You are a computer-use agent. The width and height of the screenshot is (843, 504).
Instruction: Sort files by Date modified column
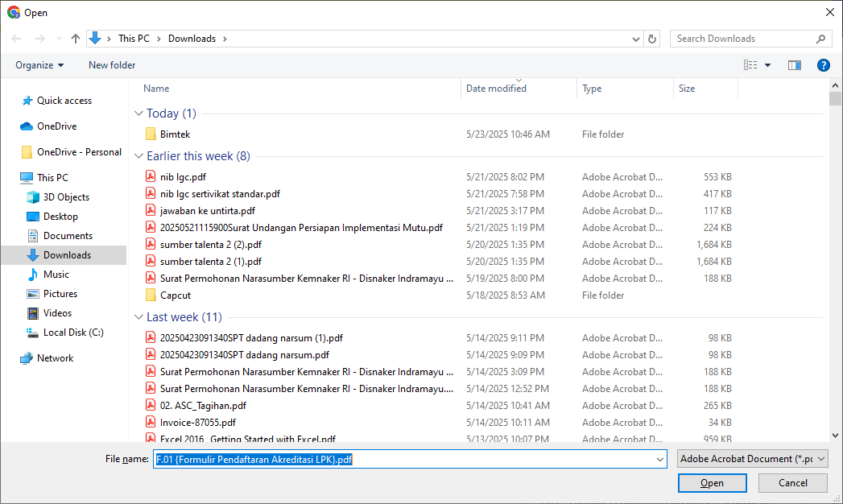496,89
